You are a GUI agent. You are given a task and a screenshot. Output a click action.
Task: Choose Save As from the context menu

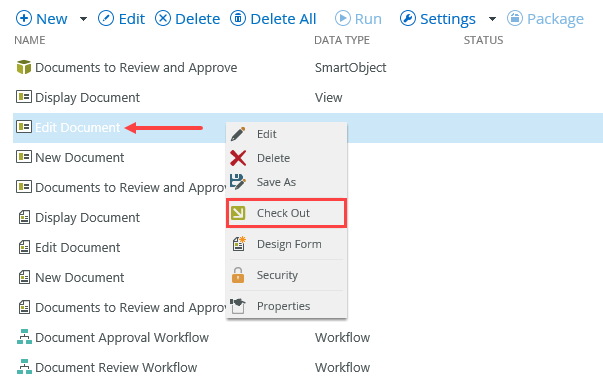click(287, 182)
